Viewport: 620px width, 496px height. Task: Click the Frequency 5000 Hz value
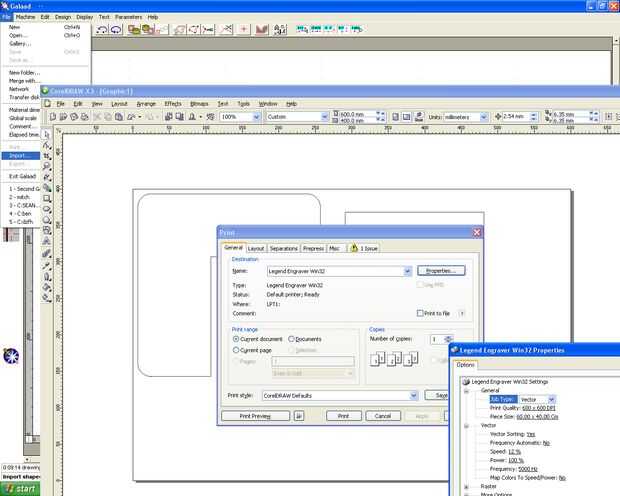[528, 469]
